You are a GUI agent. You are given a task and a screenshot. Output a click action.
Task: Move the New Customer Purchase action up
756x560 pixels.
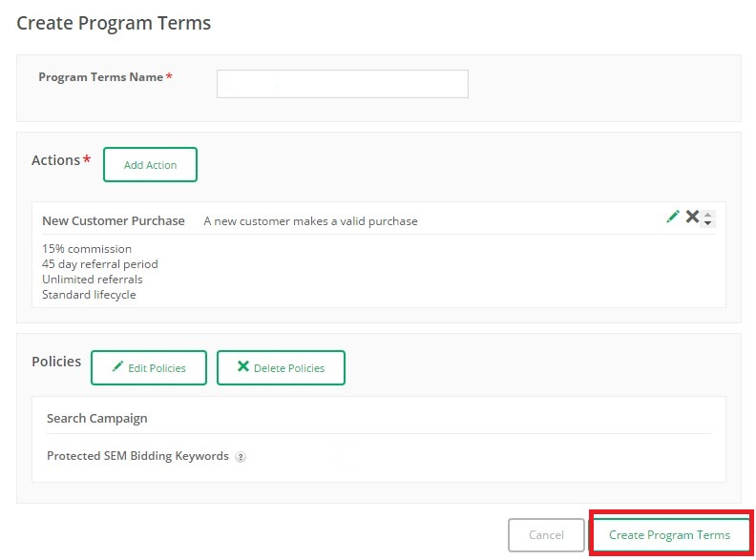(707, 215)
